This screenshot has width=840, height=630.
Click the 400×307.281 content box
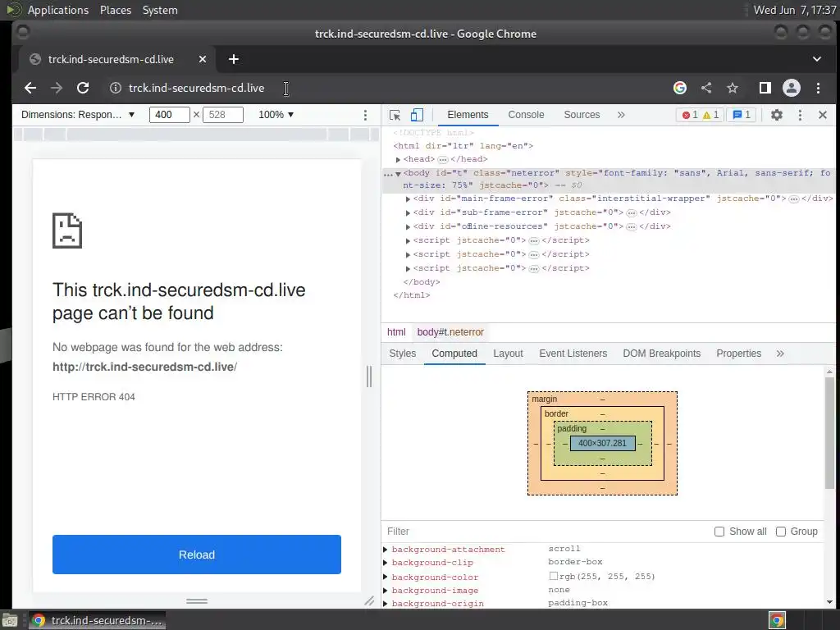[x=603, y=443]
